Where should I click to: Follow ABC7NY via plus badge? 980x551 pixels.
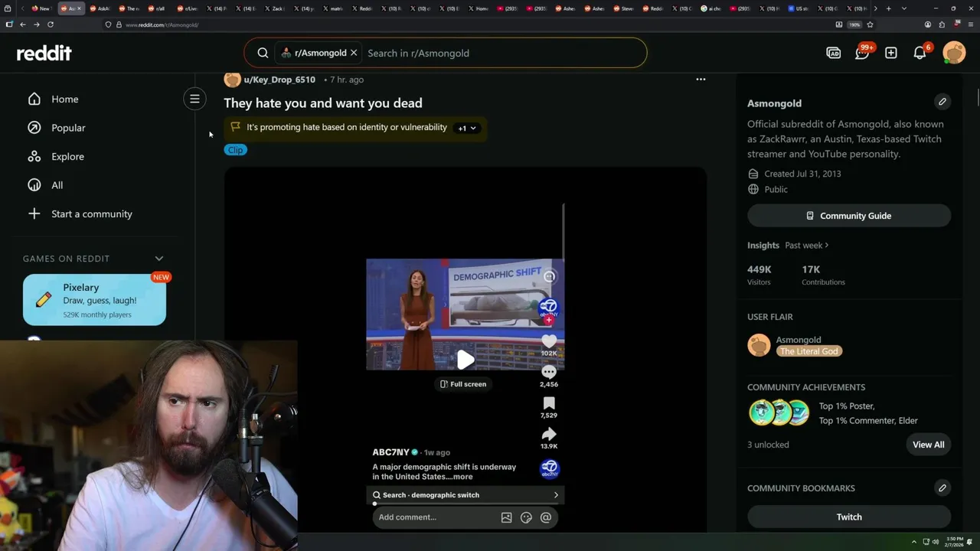point(548,320)
